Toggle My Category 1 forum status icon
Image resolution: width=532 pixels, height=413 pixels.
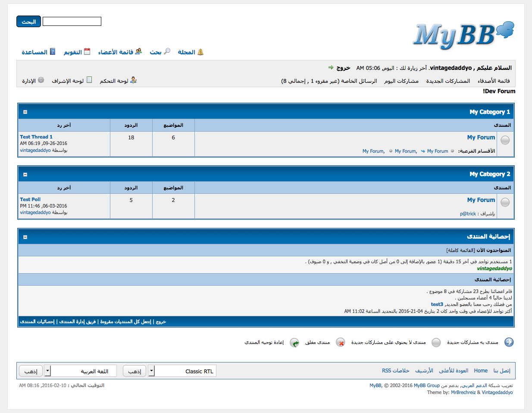click(505, 140)
